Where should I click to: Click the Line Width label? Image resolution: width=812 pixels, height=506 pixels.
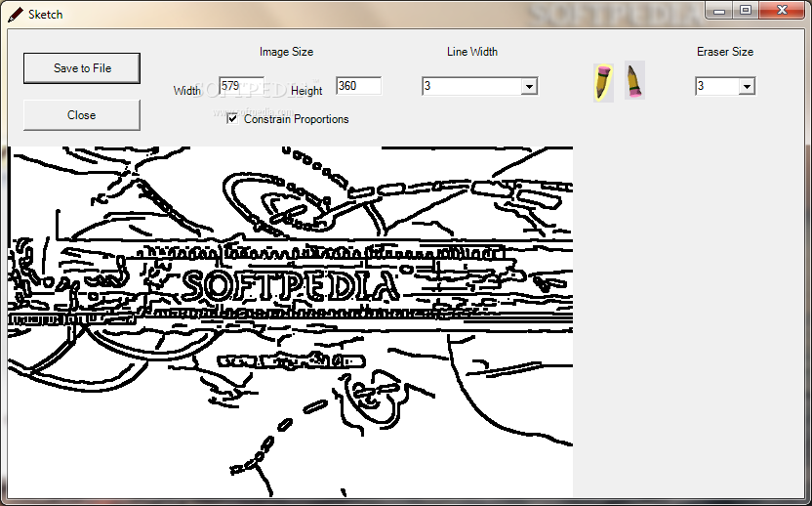tap(472, 52)
